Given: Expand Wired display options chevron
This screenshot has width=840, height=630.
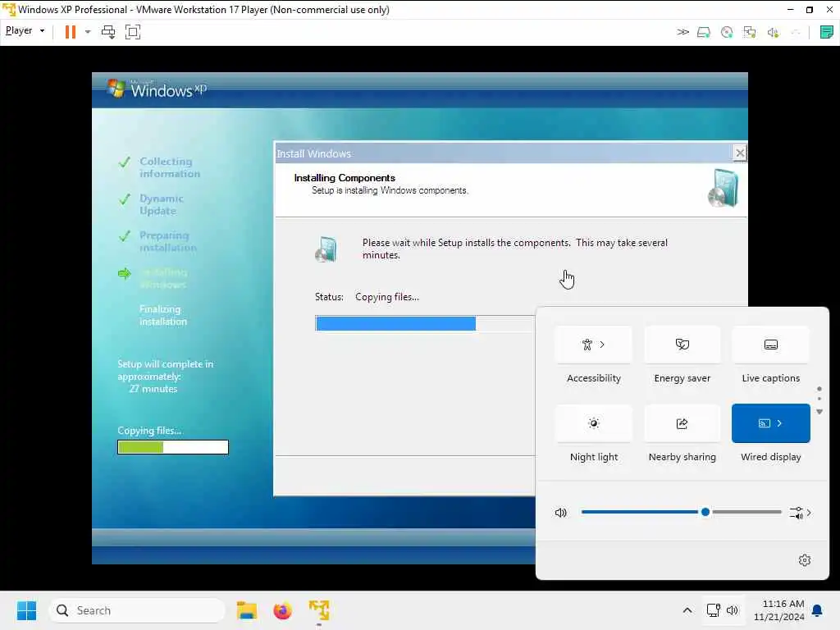Looking at the screenshot, I should [779, 423].
